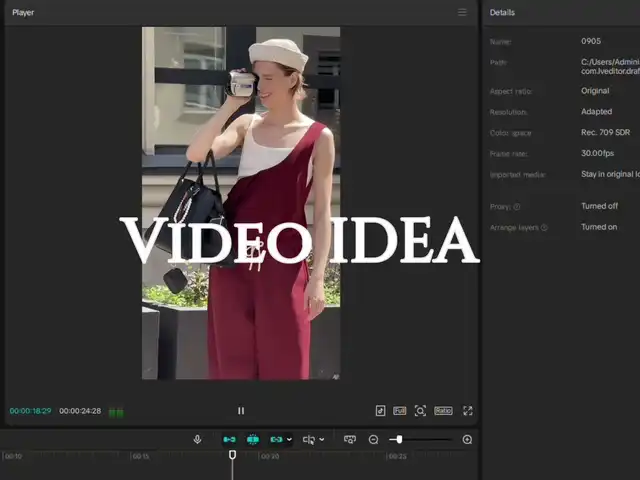Viewport: 640px width, 480px height.
Task: Open the Ratio button in player
Action: (443, 411)
